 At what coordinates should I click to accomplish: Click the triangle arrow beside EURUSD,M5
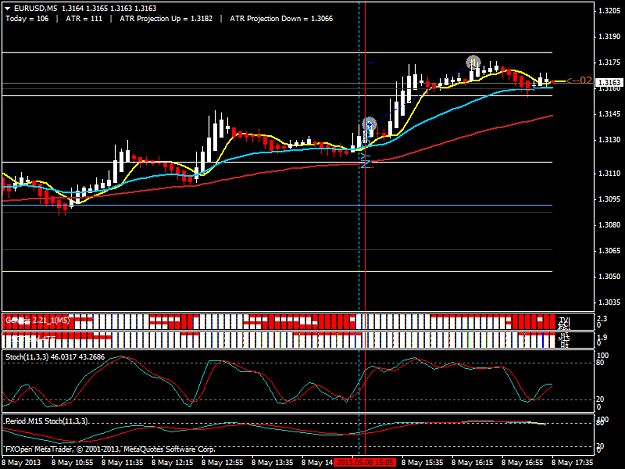tap(7, 8)
